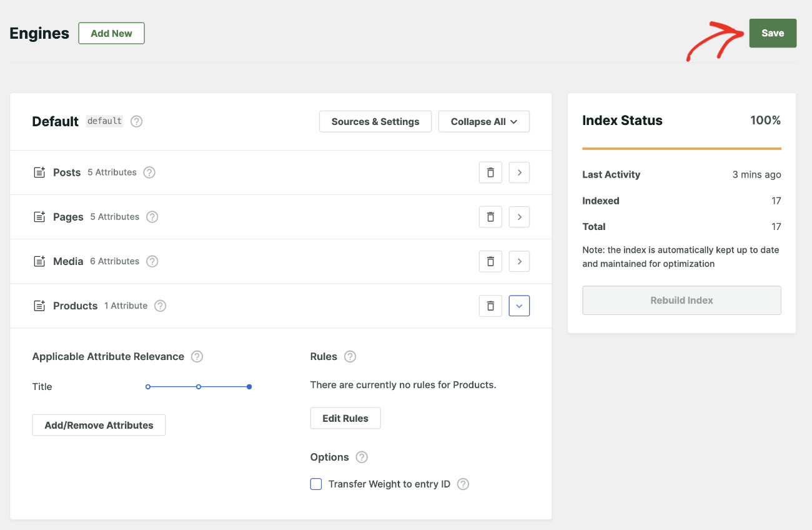Delete the Media source with the trash icon
The width and height of the screenshot is (812, 530).
[x=490, y=261]
